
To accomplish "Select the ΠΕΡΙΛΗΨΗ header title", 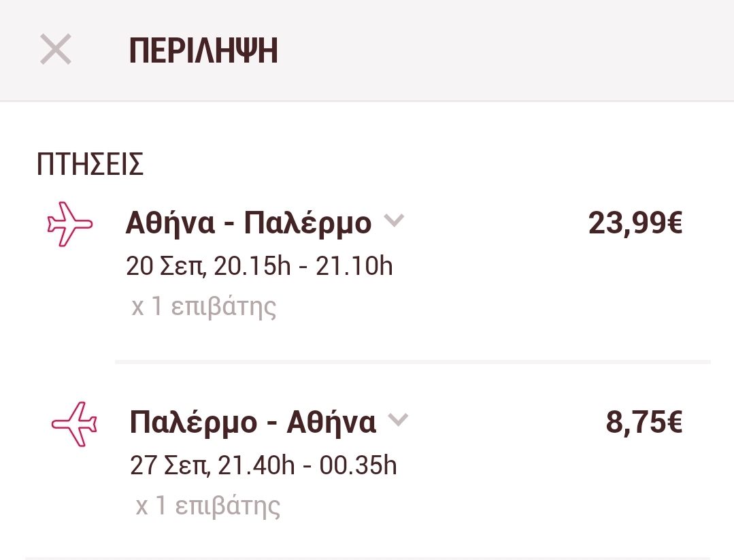I will pos(203,51).
